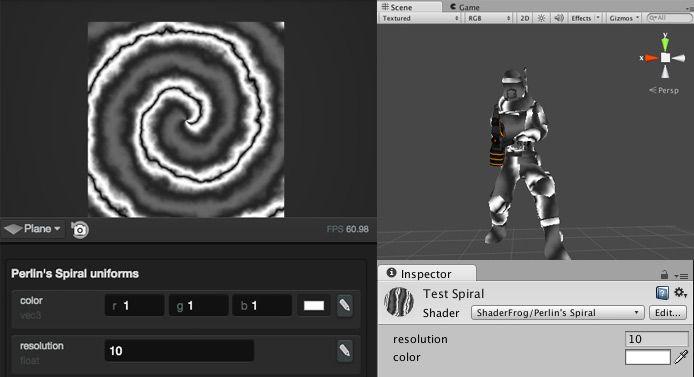Click the Edit... shader button
This screenshot has height=377, width=694.
tap(667, 313)
